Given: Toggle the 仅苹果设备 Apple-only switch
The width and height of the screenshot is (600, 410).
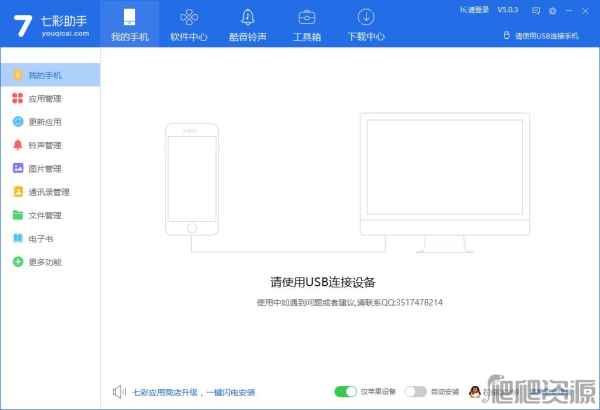Looking at the screenshot, I should (x=345, y=391).
